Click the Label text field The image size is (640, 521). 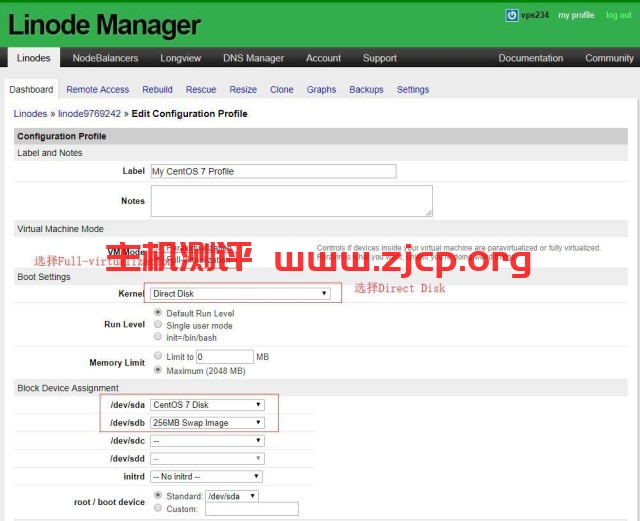[x=273, y=171]
